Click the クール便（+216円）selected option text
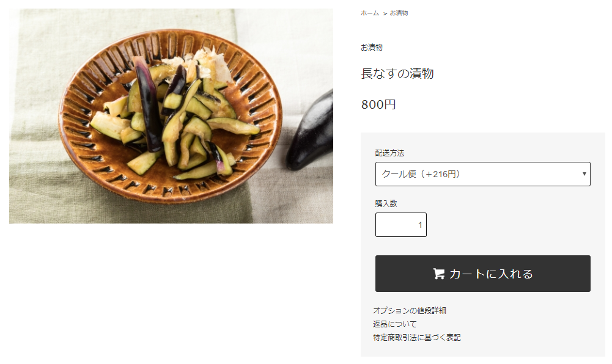The width and height of the screenshot is (612, 364). [x=421, y=174]
